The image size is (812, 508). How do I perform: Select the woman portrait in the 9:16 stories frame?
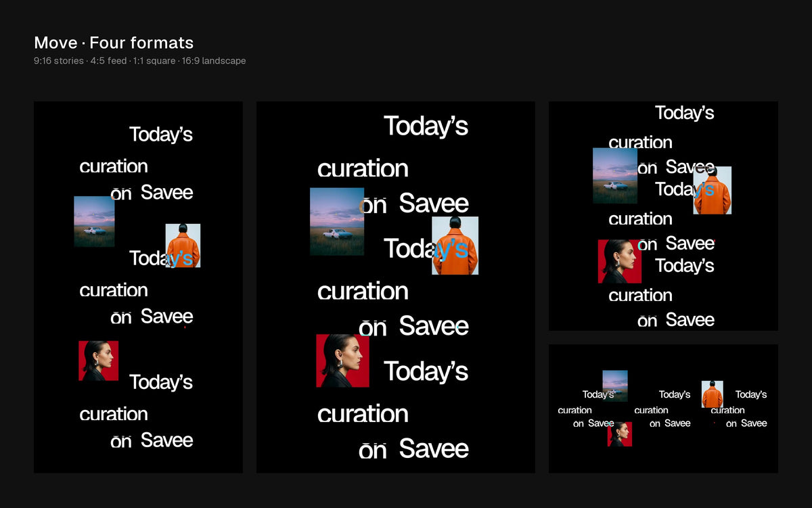(x=99, y=361)
